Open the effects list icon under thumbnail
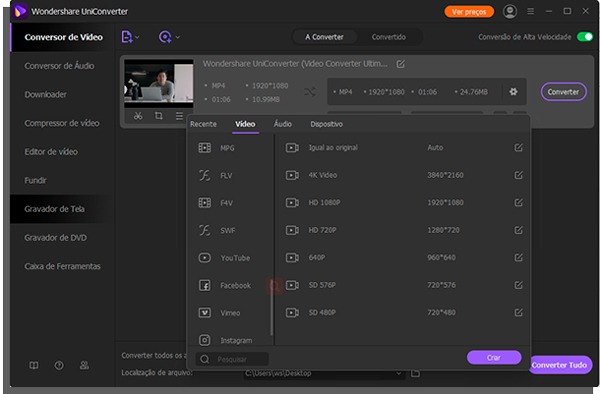The height and width of the screenshot is (394, 600). point(179,116)
